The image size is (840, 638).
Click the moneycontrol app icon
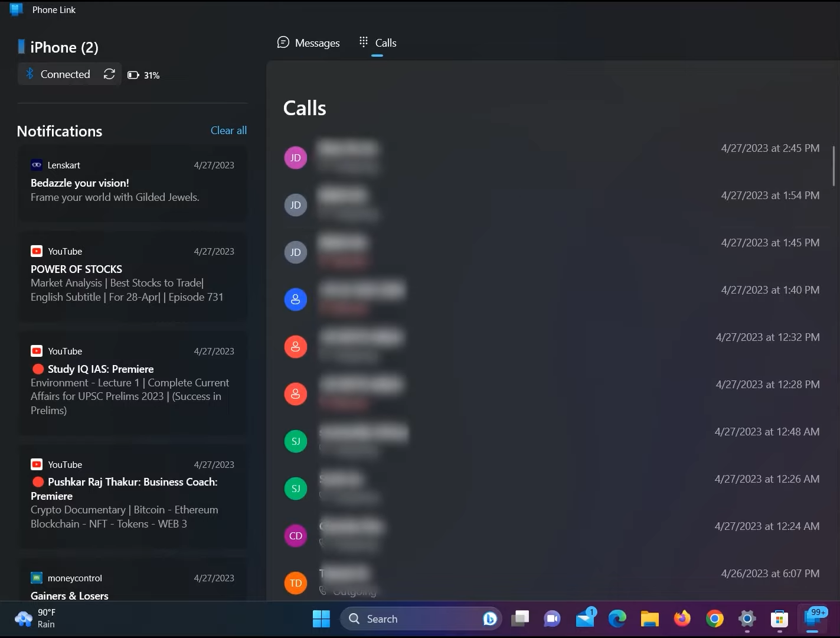tap(37, 578)
